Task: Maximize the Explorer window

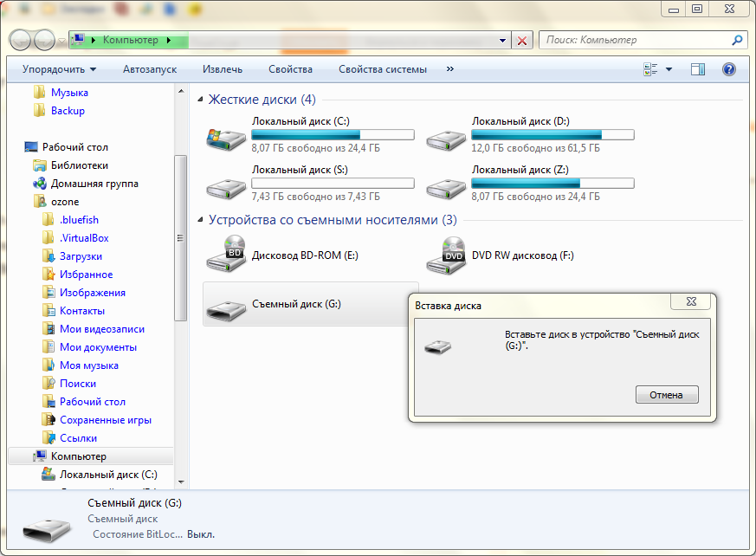Action: coord(697,9)
